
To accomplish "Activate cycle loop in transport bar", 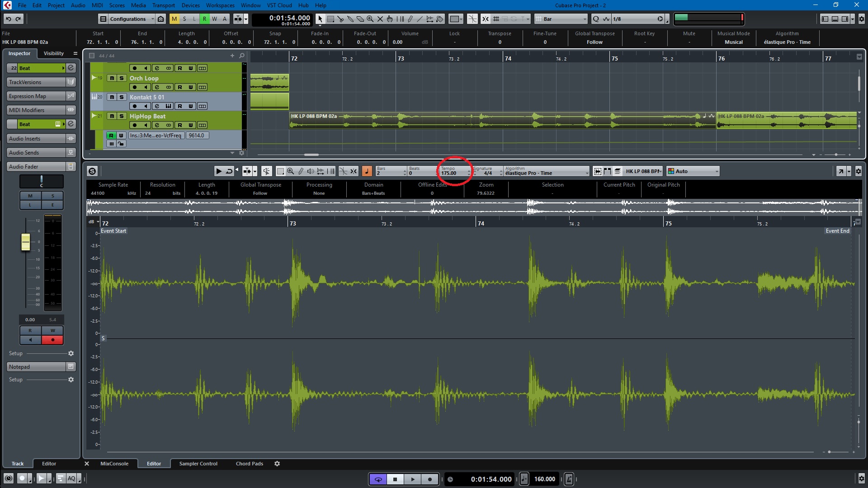I will [378, 479].
